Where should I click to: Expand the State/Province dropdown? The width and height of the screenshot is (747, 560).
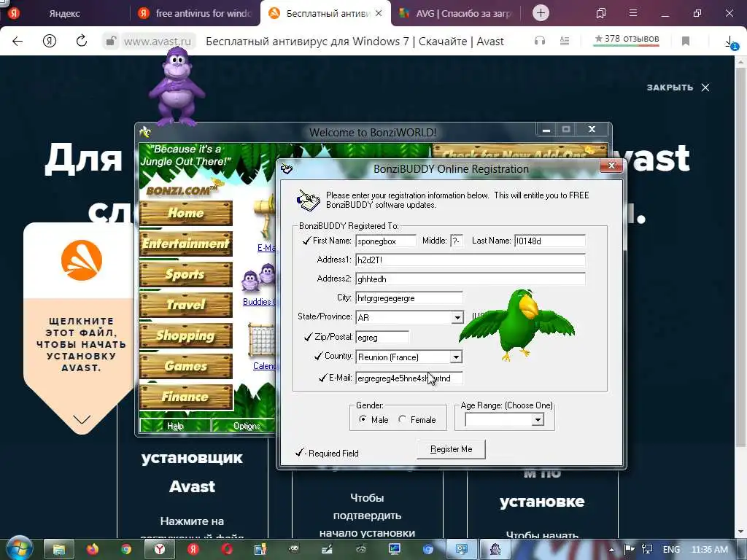(x=457, y=317)
